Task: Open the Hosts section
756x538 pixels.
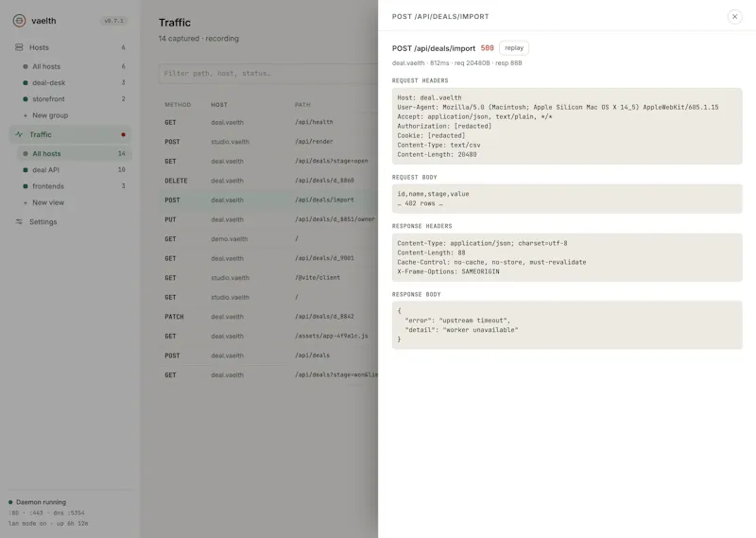Action: 70,47
